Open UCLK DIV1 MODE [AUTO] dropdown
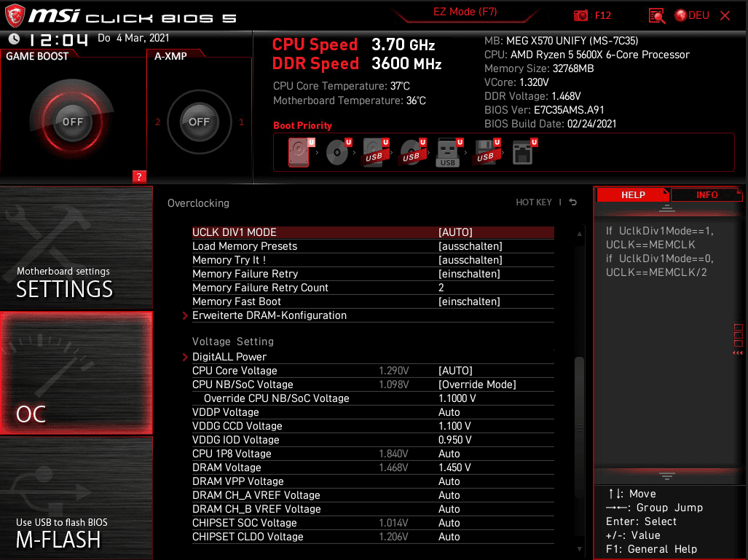The height and width of the screenshot is (560, 748). (x=455, y=232)
